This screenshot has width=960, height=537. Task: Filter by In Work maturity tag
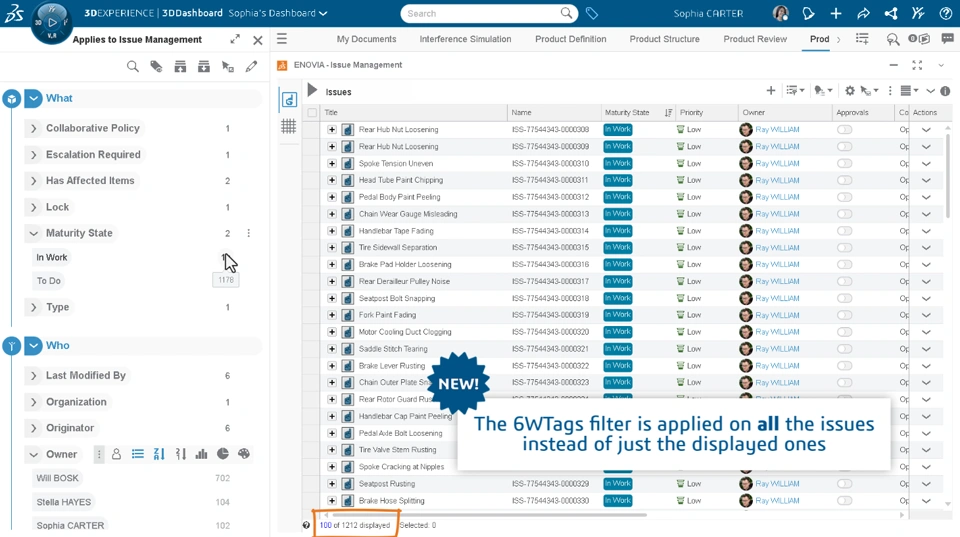click(51, 257)
